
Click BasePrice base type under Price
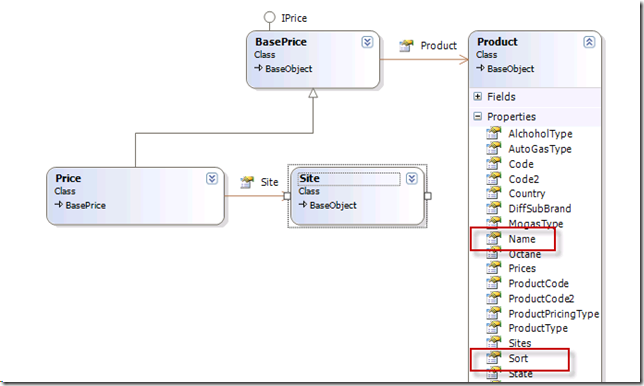click(x=85, y=205)
